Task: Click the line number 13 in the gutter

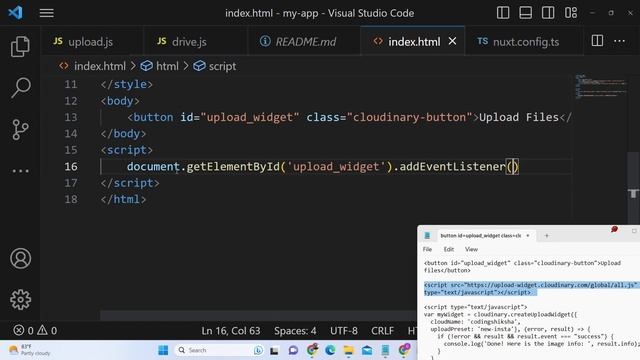Action: point(71,118)
